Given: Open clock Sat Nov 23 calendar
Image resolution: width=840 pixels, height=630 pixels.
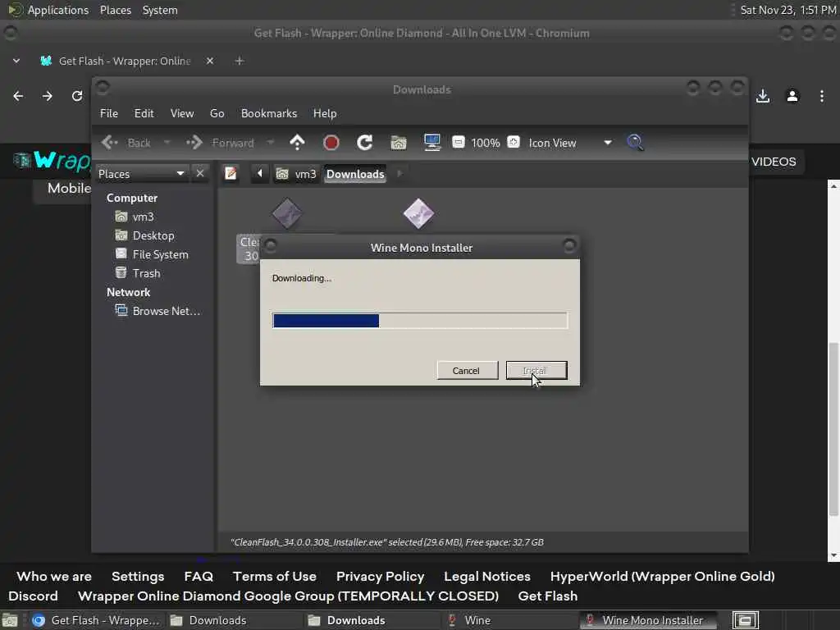Looking at the screenshot, I should point(787,10).
